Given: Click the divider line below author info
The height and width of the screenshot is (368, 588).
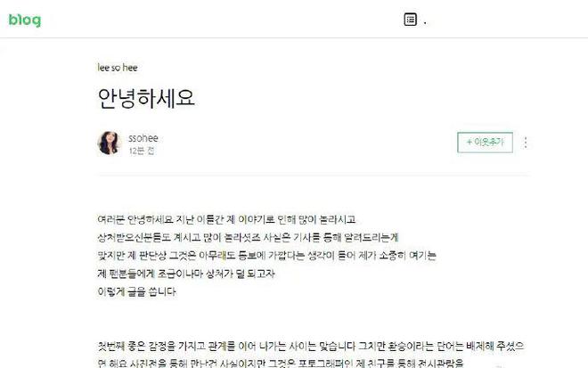Looking at the screenshot, I should tap(314, 175).
